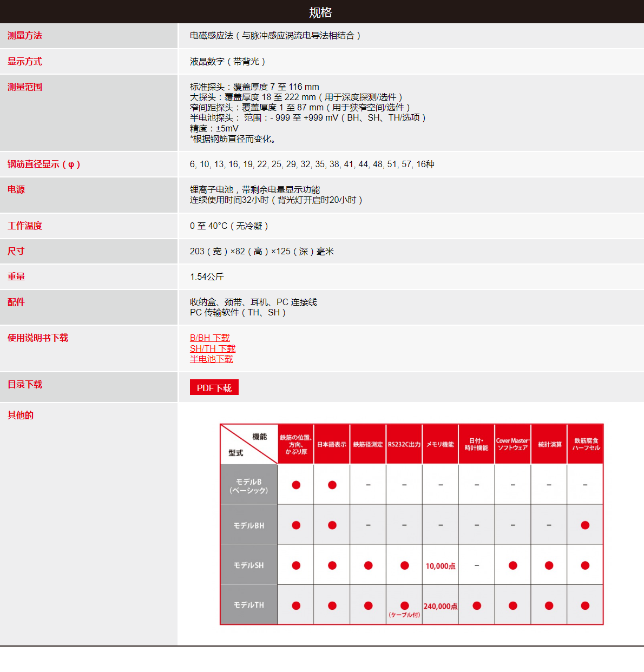Click the モデルB (ベーシック) row header

[249, 485]
